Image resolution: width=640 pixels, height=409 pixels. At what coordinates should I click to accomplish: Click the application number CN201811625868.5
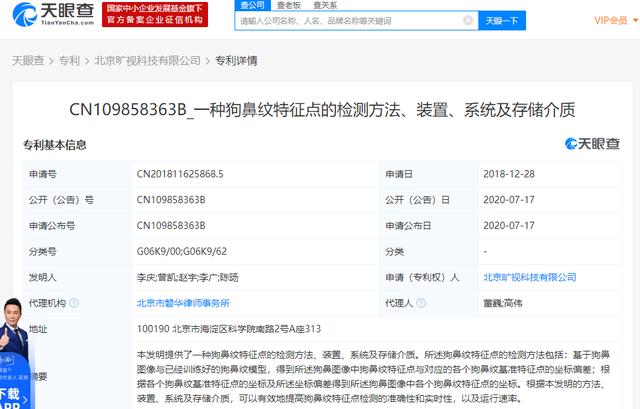(x=180, y=174)
